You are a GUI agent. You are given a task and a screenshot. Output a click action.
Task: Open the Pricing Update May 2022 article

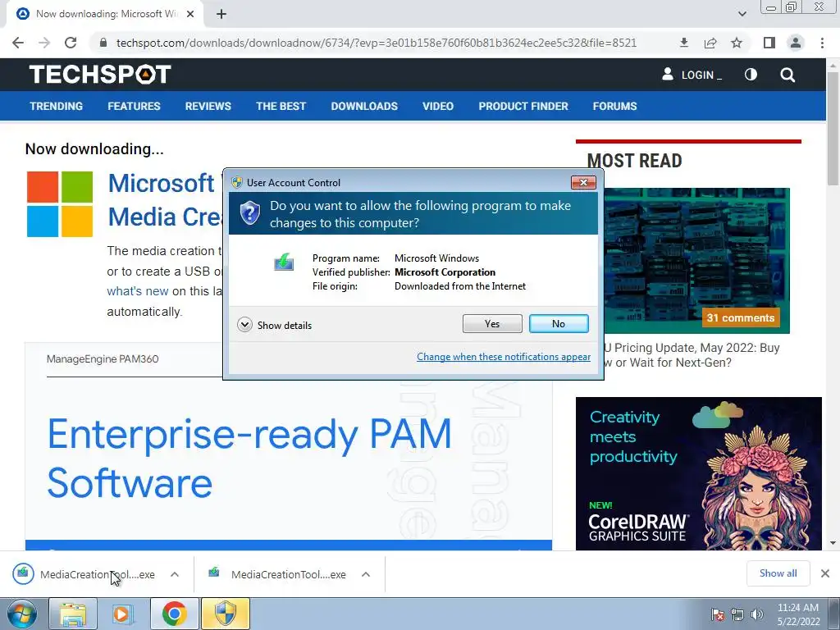point(691,354)
